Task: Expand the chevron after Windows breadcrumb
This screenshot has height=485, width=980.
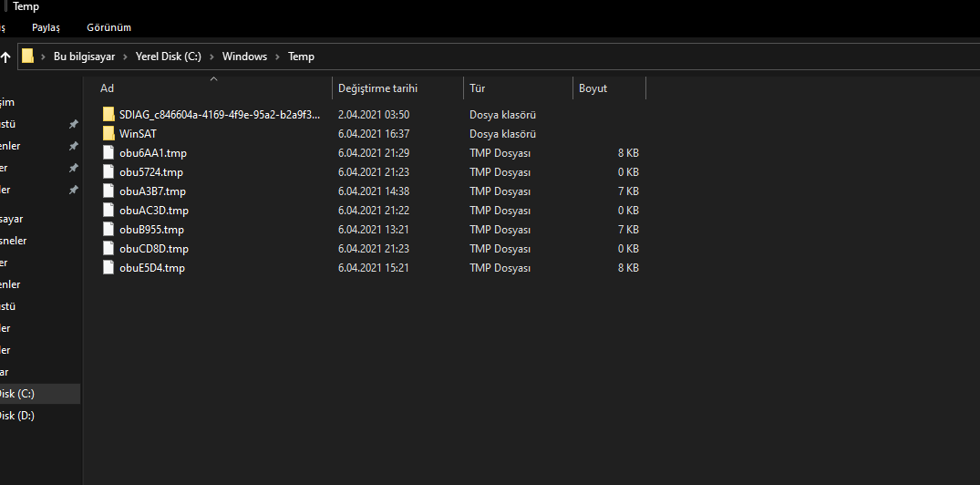Action: (278, 57)
